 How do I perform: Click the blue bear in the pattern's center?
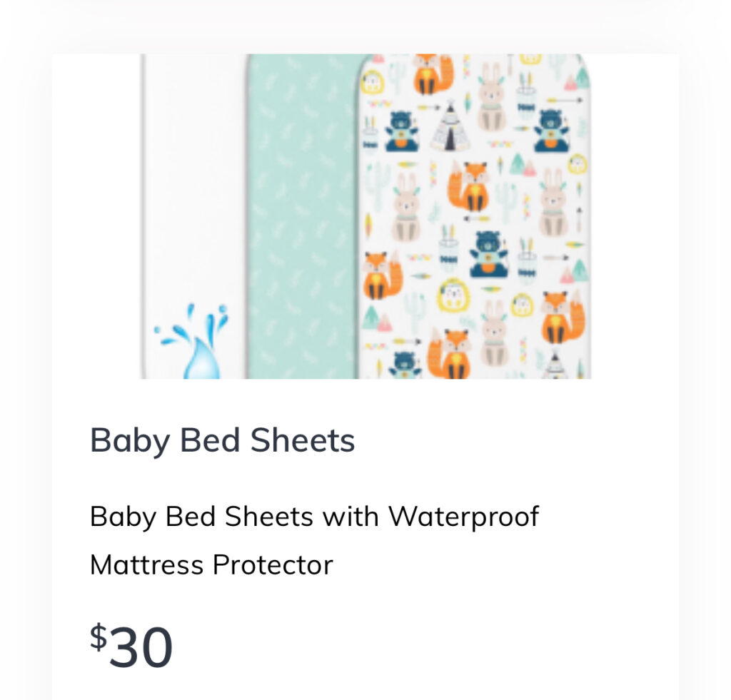tap(488, 255)
